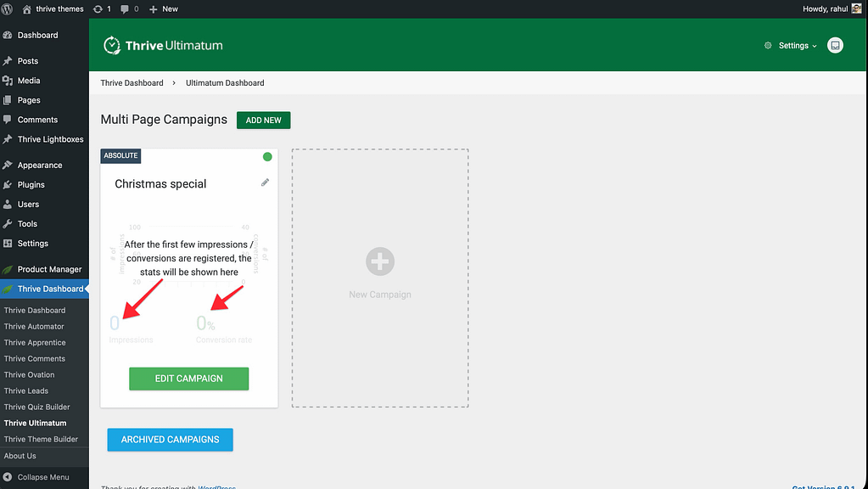
Task: Open the updates icon in admin bar
Action: (101, 8)
